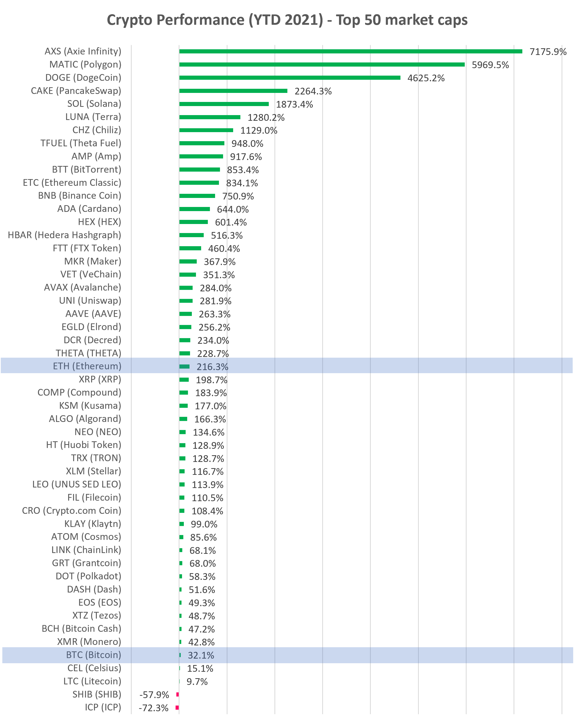The width and height of the screenshot is (575, 728).
Task: Select the CAKE (PancakeSwap) label
Action: [x=76, y=91]
